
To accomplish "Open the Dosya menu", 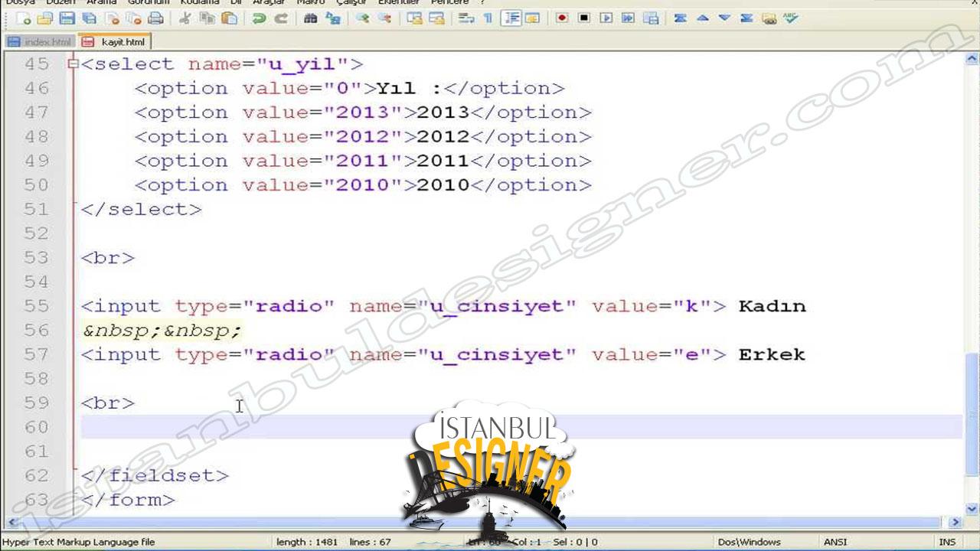I will (x=21, y=3).
